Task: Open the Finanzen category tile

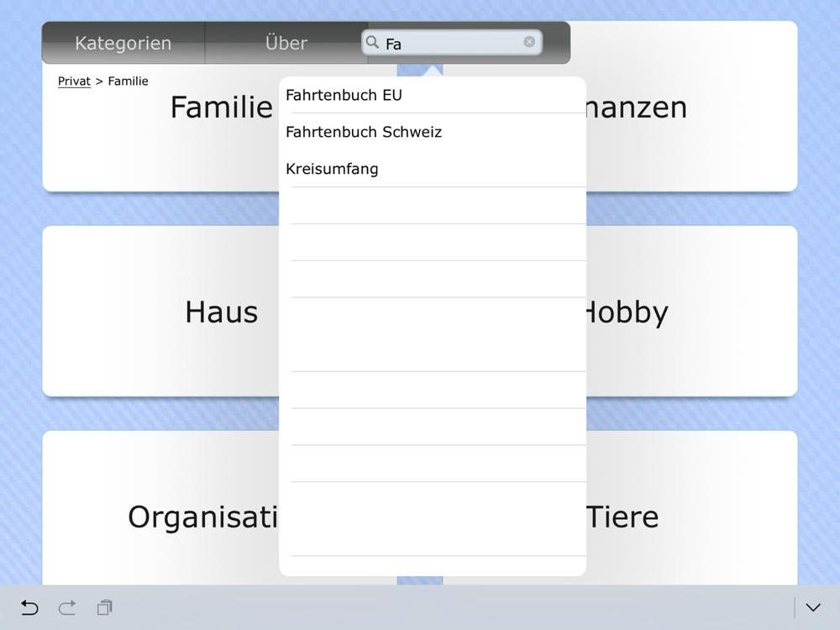Action: (x=691, y=106)
